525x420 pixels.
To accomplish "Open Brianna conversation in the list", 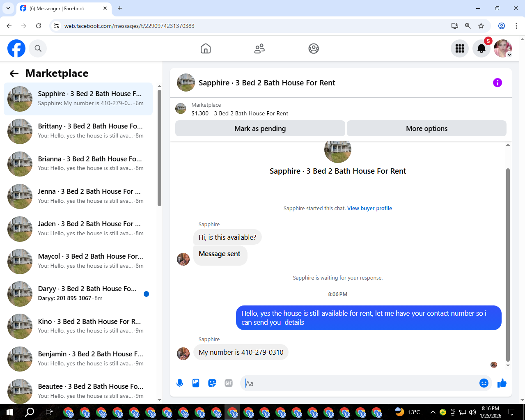I will [x=78, y=164].
